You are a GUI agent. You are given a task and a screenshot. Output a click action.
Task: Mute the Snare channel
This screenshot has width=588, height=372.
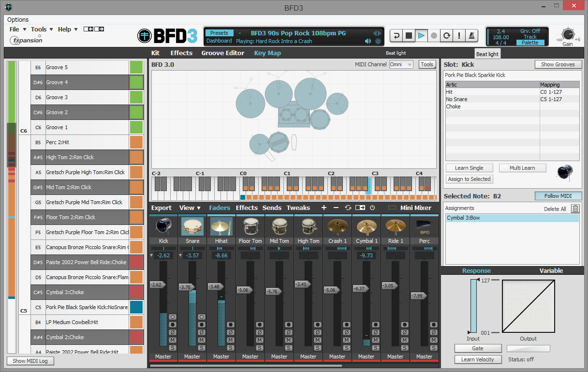202,340
